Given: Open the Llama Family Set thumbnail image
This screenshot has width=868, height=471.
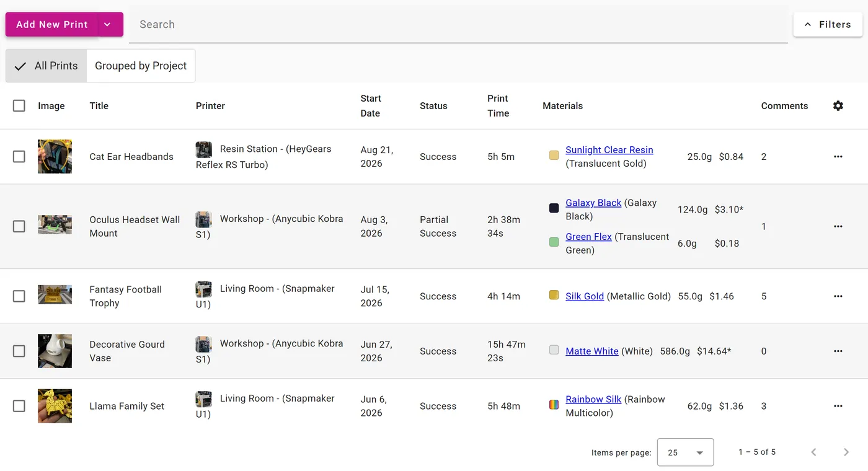Looking at the screenshot, I should (x=55, y=406).
